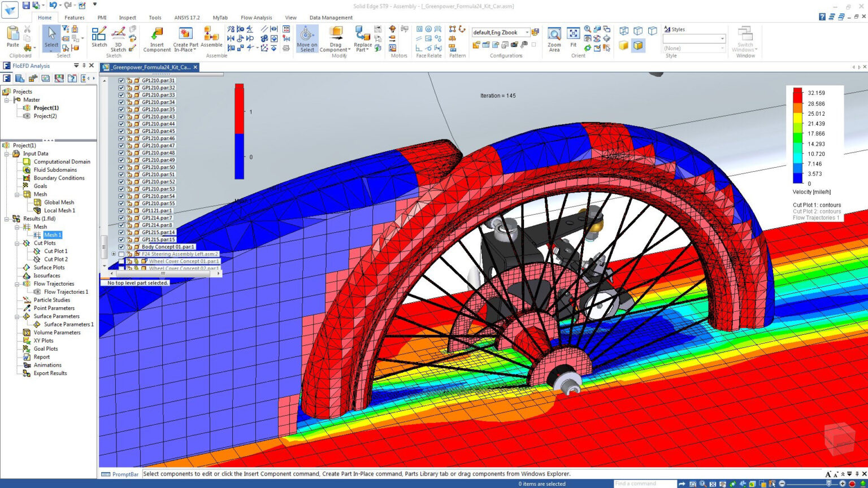Uncheck the GP1210.par:31 checkbox
Viewport: 868px width, 488px height.
[x=121, y=80]
